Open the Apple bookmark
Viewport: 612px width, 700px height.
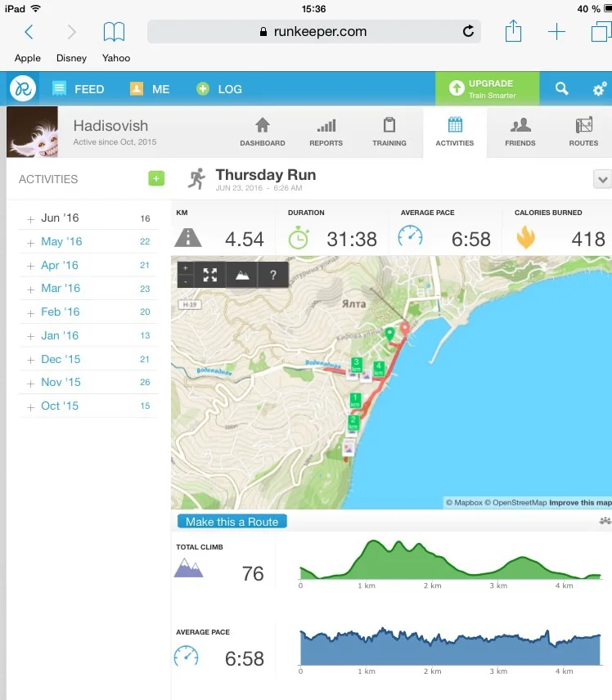(28, 58)
